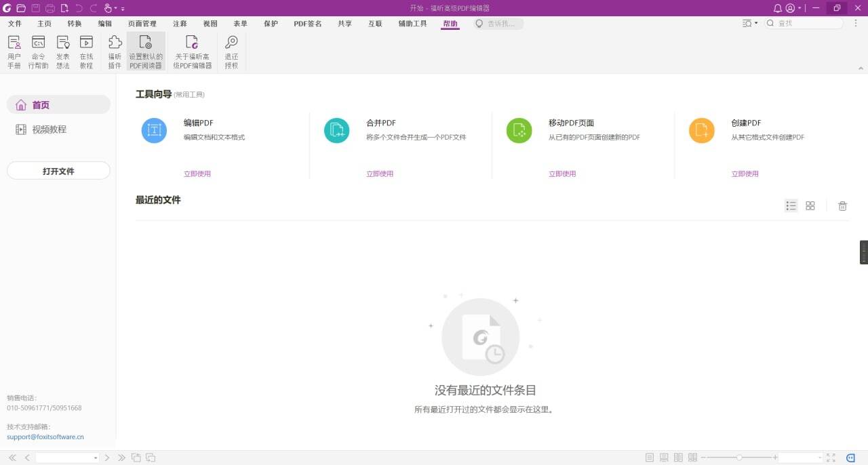Screen dimensions: 868x465
Task: Click the 创建PDF orange circle icon
Action: 702,130
